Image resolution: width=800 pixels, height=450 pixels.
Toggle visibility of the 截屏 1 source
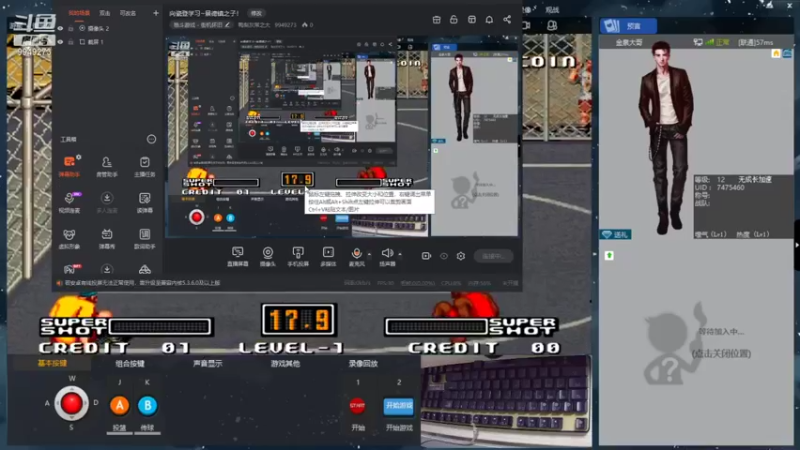[x=60, y=42]
